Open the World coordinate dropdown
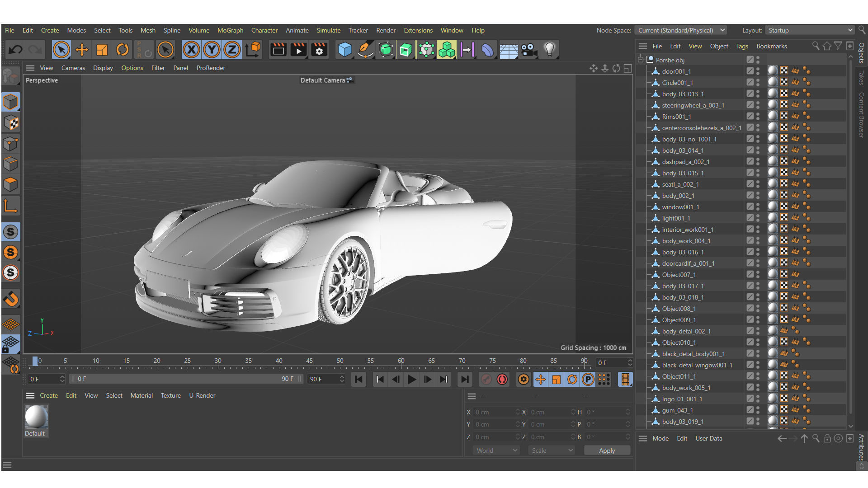The height and width of the screenshot is (488, 868). [x=496, y=450]
